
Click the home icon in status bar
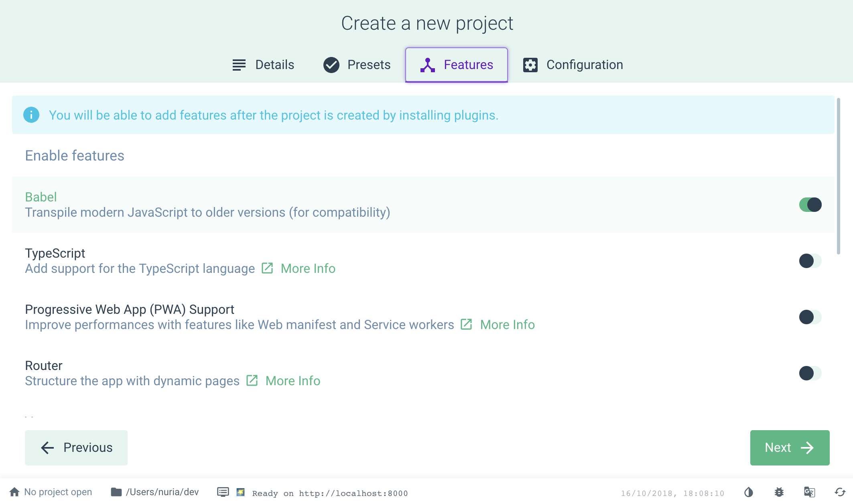coord(14,492)
